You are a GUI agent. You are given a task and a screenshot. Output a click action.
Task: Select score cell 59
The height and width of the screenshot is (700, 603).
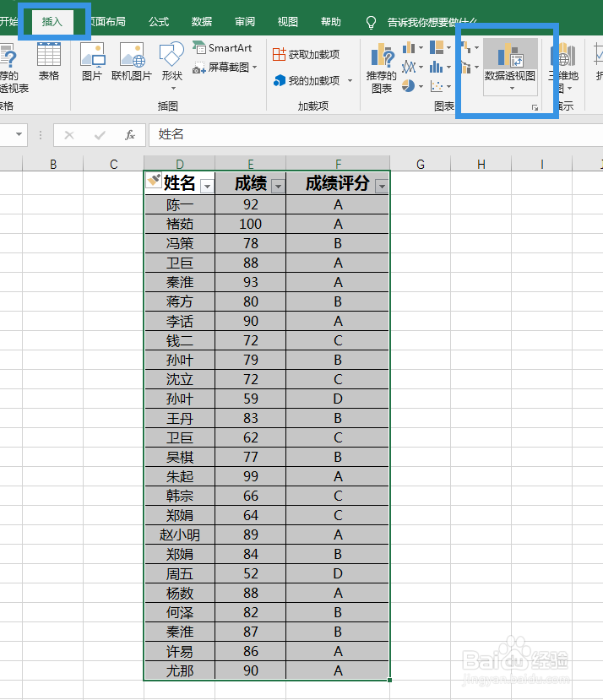pos(251,399)
